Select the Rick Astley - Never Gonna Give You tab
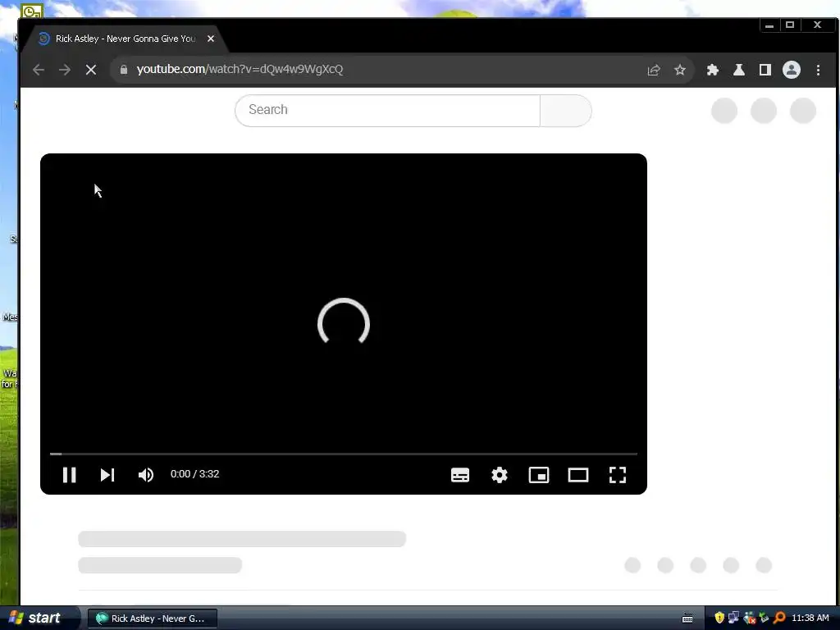The image size is (840, 630). [125, 39]
